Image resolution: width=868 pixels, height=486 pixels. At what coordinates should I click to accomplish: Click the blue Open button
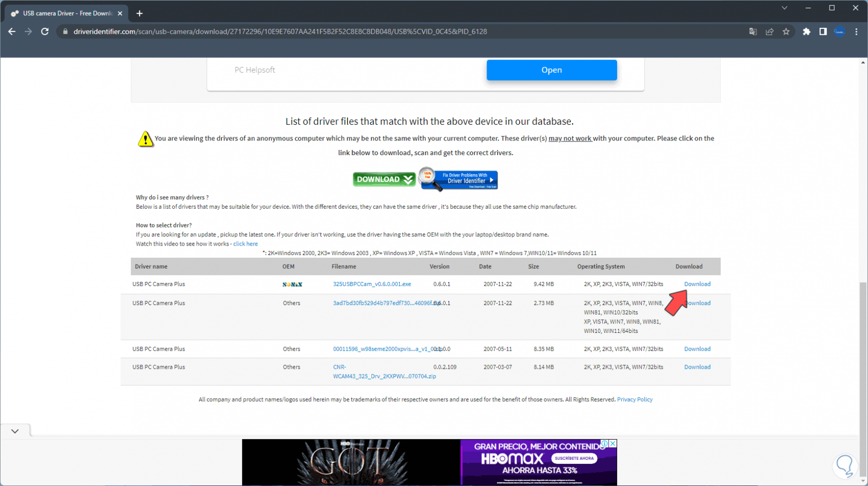coord(551,70)
